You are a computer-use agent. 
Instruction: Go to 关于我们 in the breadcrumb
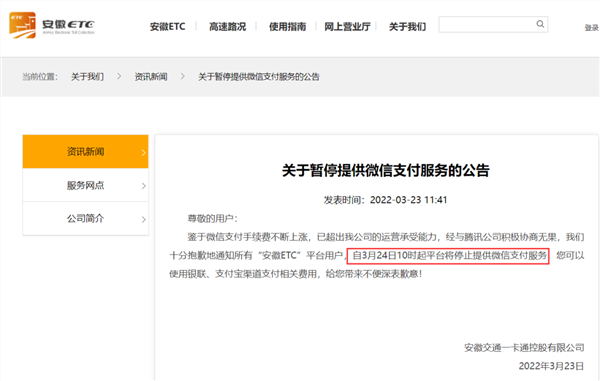pos(87,77)
